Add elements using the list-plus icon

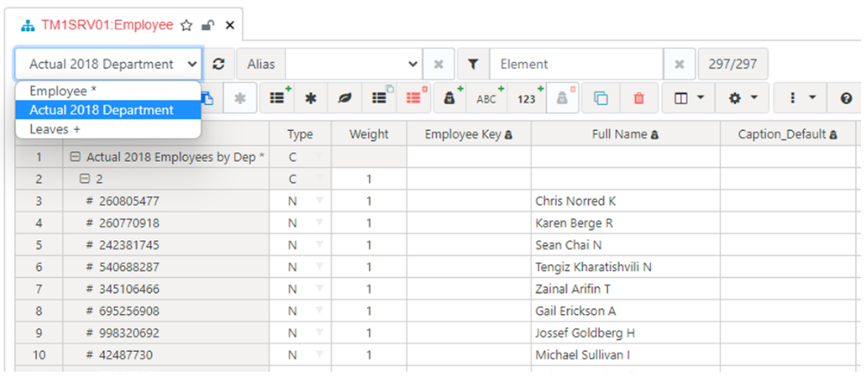(x=278, y=98)
